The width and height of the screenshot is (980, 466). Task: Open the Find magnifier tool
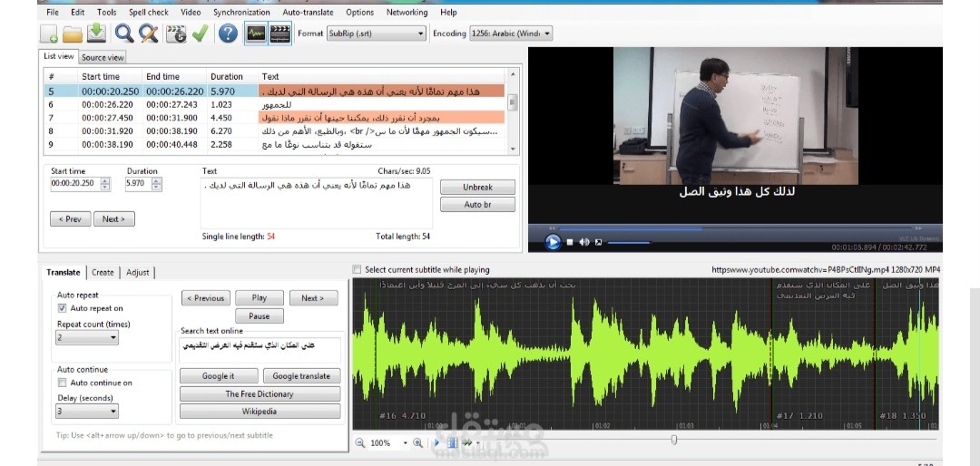click(x=123, y=34)
